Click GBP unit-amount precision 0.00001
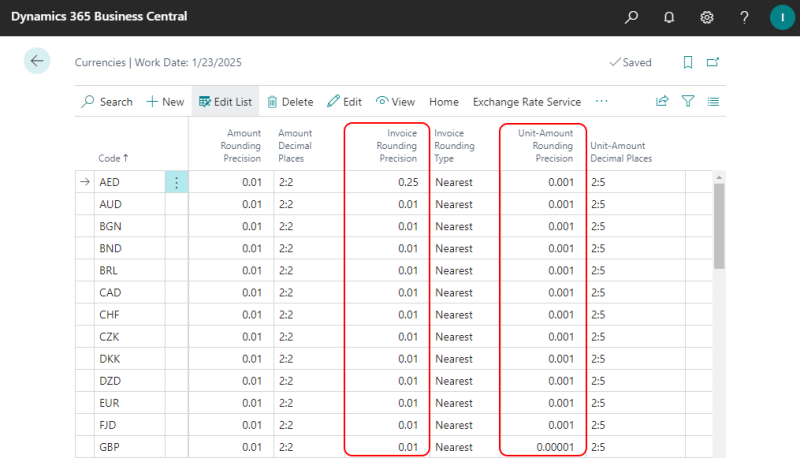 (x=555, y=447)
